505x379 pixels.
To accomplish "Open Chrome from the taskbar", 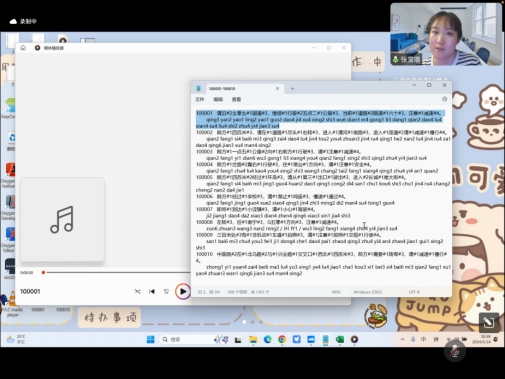I will pyautogui.click(x=282, y=339).
